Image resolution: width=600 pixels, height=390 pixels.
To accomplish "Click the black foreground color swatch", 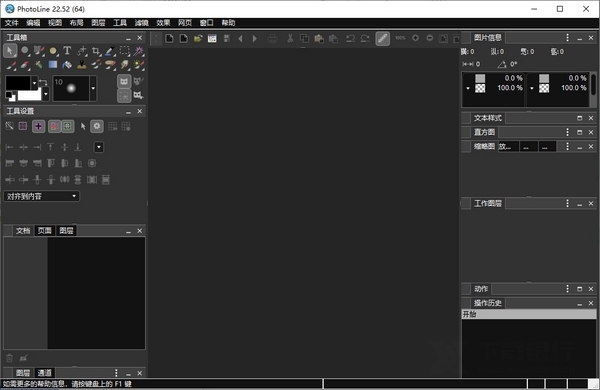I will click(x=18, y=83).
